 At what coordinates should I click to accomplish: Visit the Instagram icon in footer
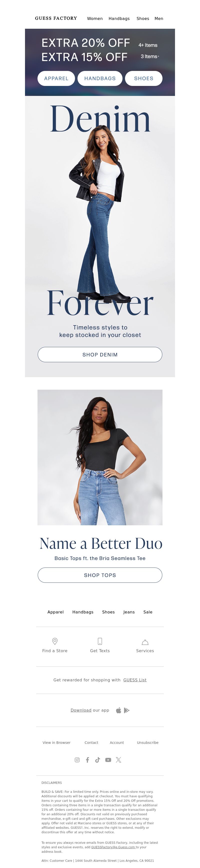pyautogui.click(x=77, y=760)
